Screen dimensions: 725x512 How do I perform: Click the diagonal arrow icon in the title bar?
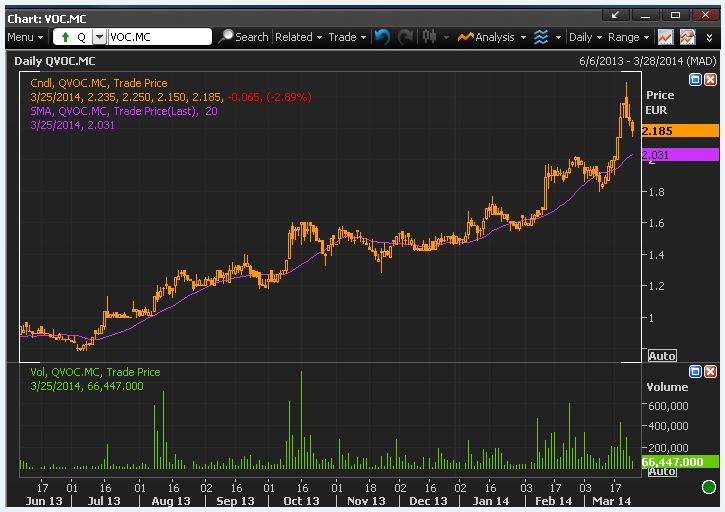(615, 15)
